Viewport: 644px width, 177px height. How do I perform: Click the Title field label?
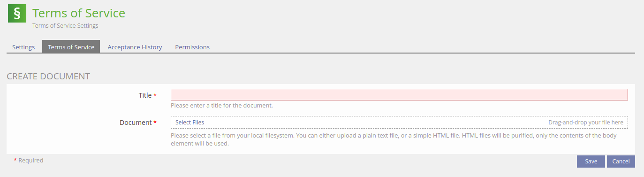(145, 95)
